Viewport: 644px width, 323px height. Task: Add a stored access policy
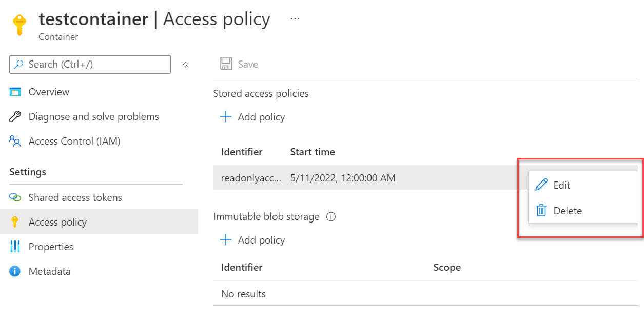point(252,117)
